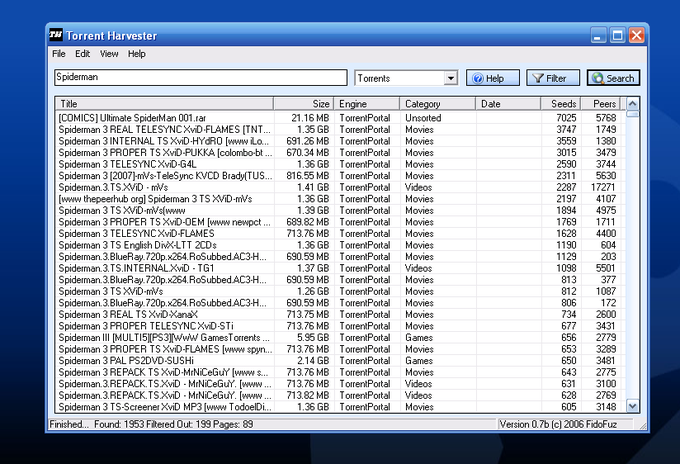Image resolution: width=680 pixels, height=464 pixels.
Task: Click the 816.55 MB size cell
Action: pos(307,176)
